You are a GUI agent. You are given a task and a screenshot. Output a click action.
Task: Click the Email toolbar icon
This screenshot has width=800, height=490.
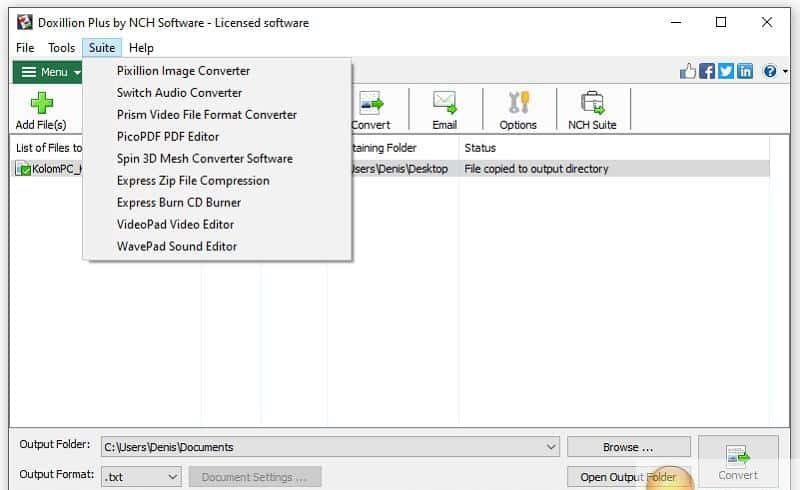click(444, 103)
